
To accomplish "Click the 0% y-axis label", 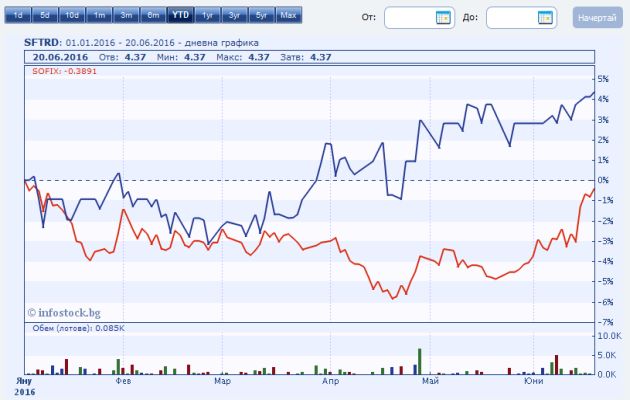I will pyautogui.click(x=603, y=180).
